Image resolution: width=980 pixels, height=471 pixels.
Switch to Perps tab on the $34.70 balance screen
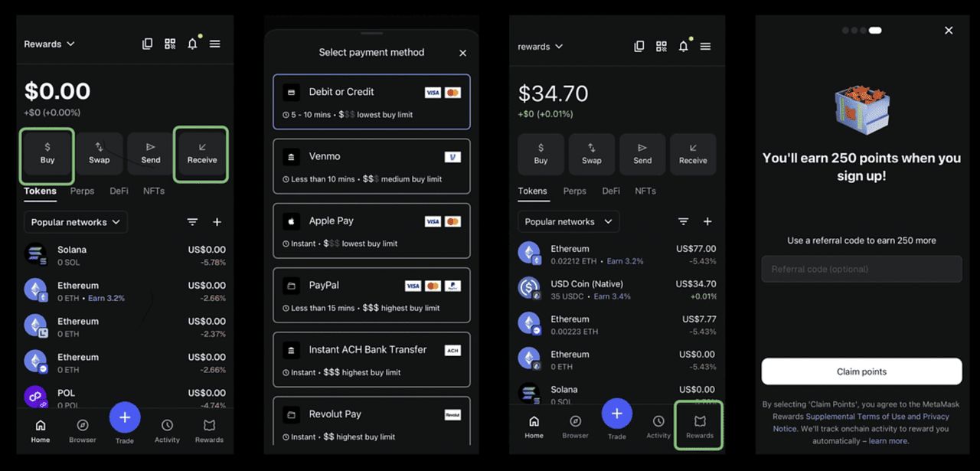[574, 191]
